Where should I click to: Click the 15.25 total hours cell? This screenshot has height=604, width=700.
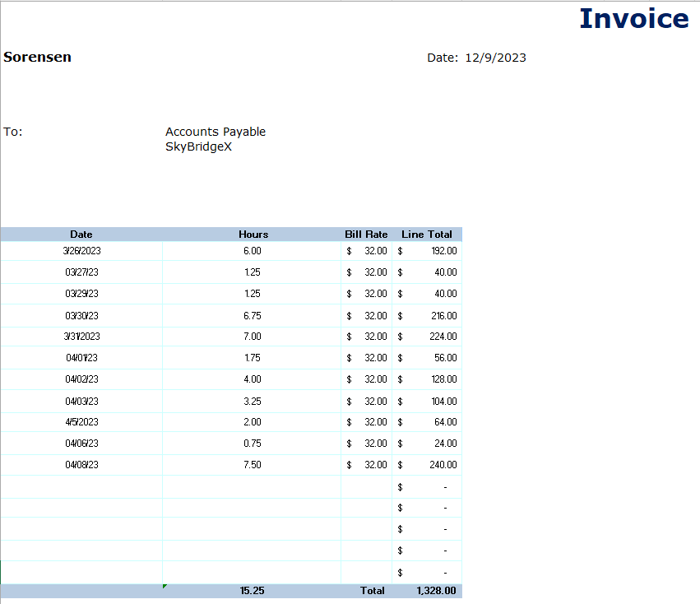[x=252, y=591]
